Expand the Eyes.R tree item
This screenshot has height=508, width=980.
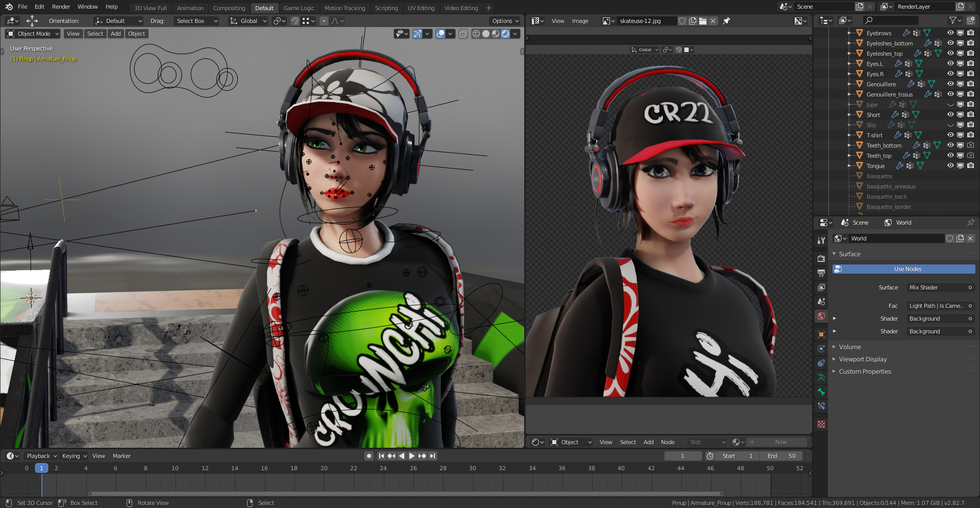[849, 74]
